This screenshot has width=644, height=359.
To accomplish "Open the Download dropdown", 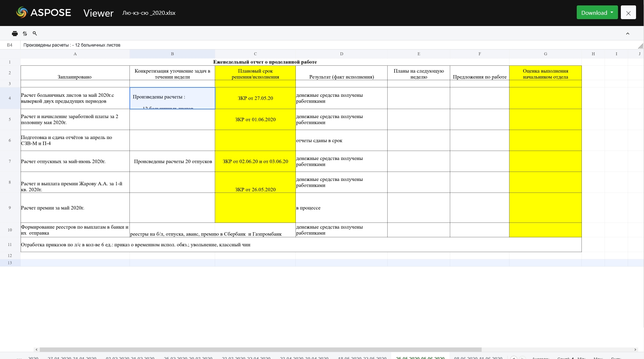I will 597,13.
